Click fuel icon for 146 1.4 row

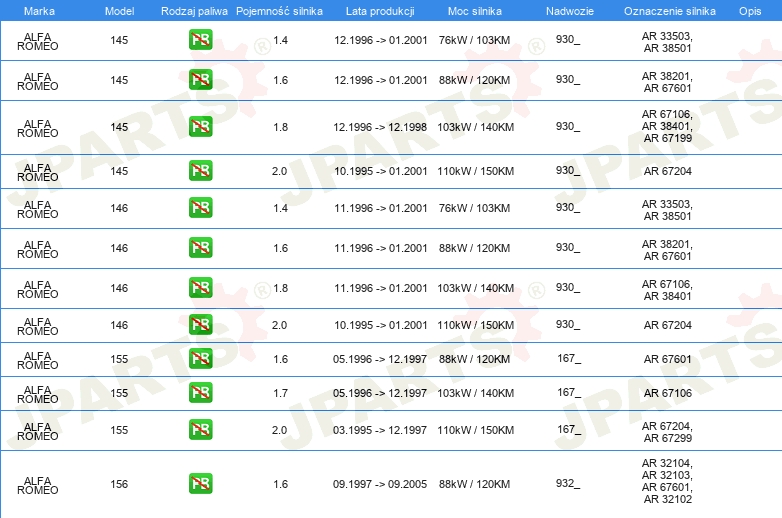tap(200, 208)
